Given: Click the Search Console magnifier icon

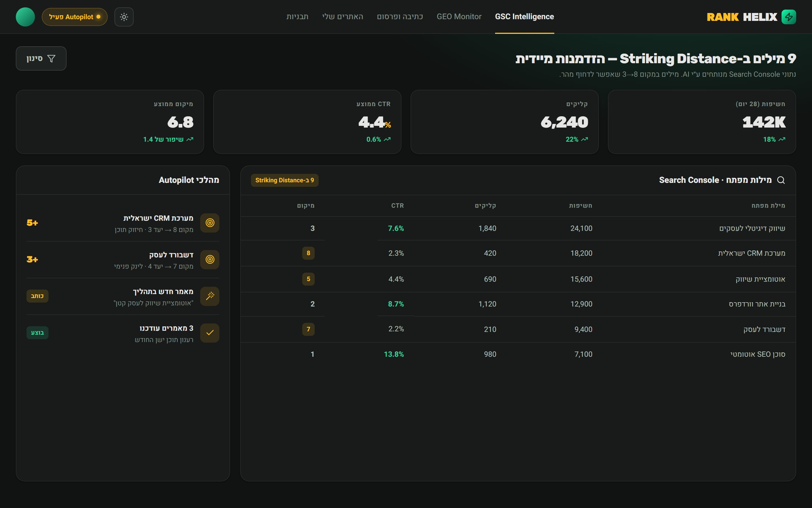Looking at the screenshot, I should [x=781, y=180].
